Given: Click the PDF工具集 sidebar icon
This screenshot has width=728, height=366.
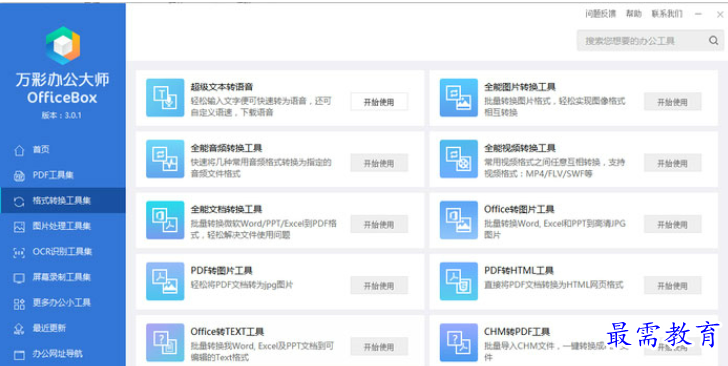Looking at the screenshot, I should click(x=19, y=176).
